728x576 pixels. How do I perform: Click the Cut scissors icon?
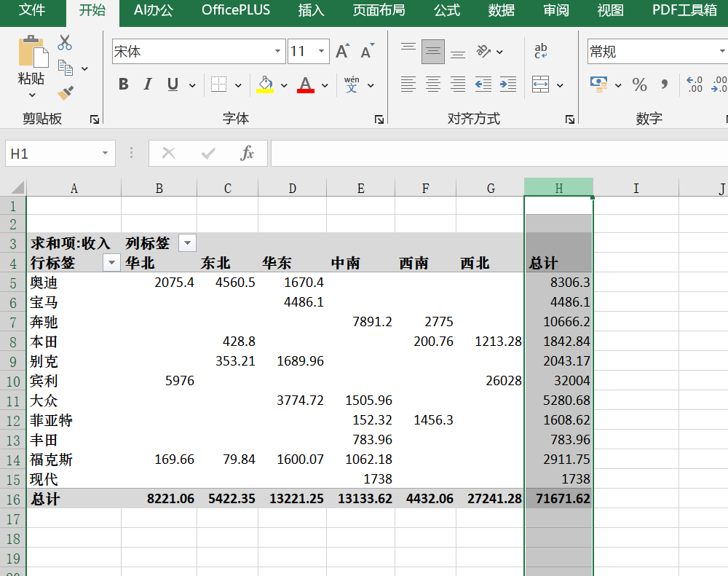click(65, 43)
